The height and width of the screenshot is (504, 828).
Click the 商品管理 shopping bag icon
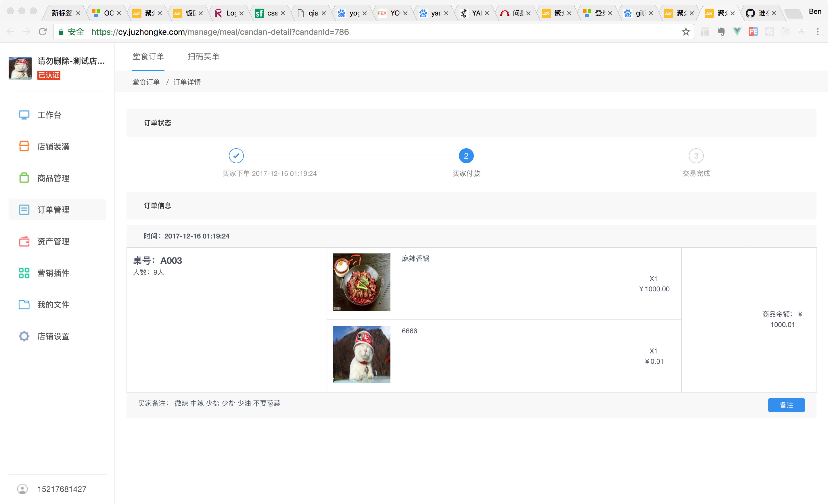click(x=24, y=178)
